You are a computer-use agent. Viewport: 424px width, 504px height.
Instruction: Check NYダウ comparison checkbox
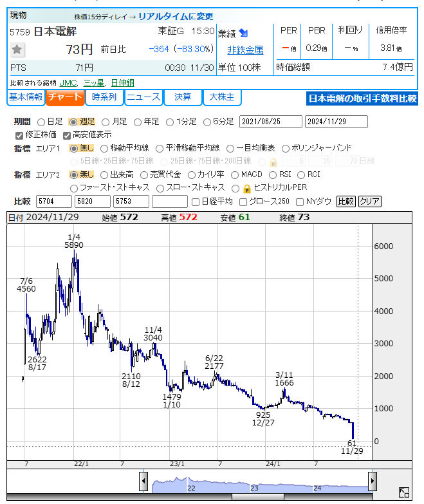300,202
